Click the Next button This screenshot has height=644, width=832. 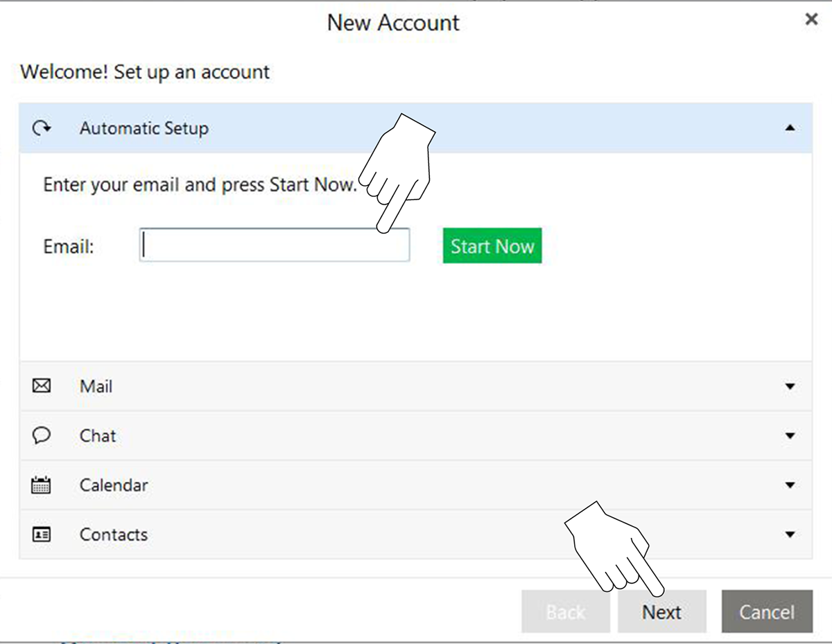(661, 612)
